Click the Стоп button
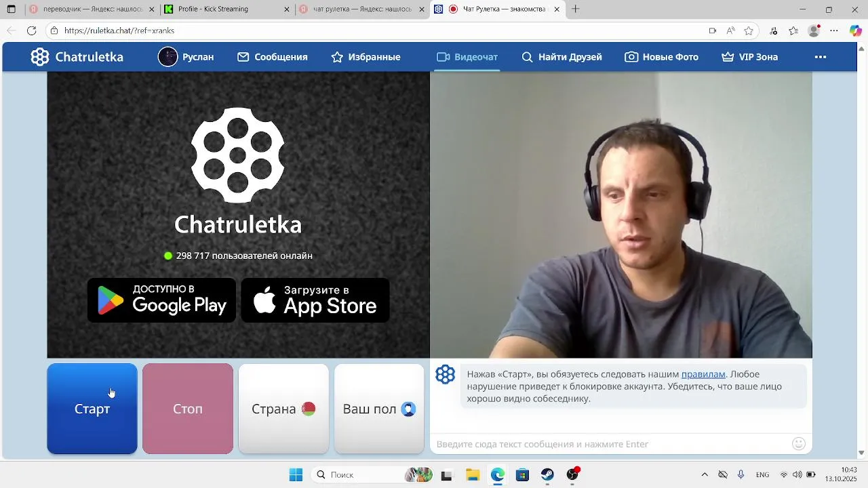The height and width of the screenshot is (488, 868). tap(188, 409)
